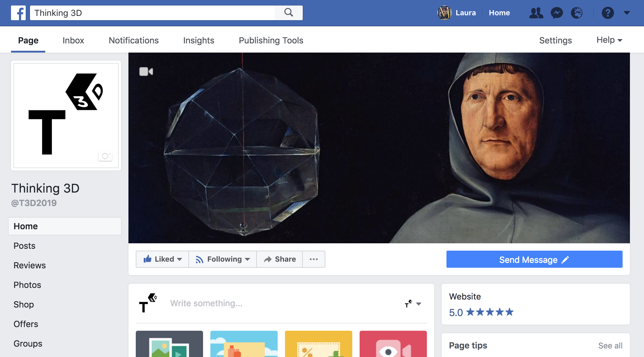The image size is (644, 357).
Task: Open the Following dropdown button
Action: [223, 259]
